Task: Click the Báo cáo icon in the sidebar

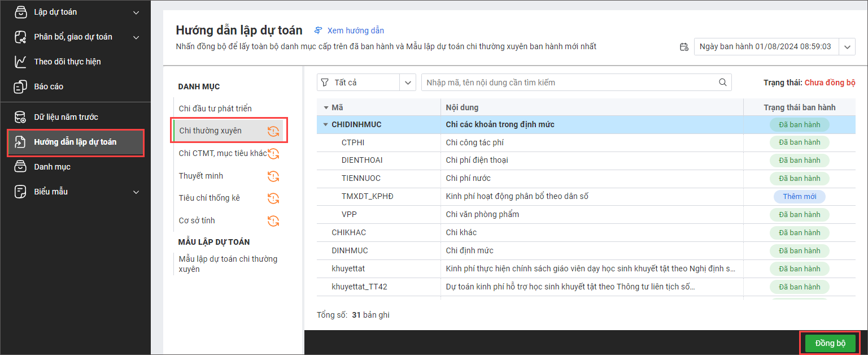Action: coord(20,86)
